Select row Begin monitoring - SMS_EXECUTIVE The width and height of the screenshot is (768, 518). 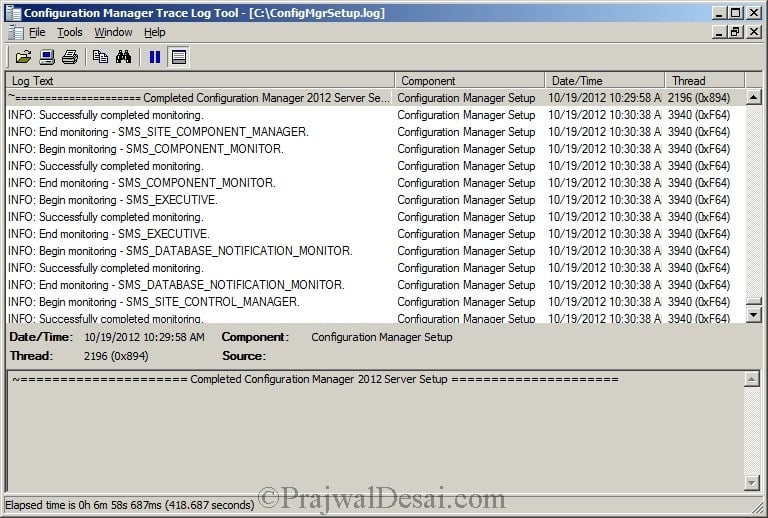click(375, 200)
